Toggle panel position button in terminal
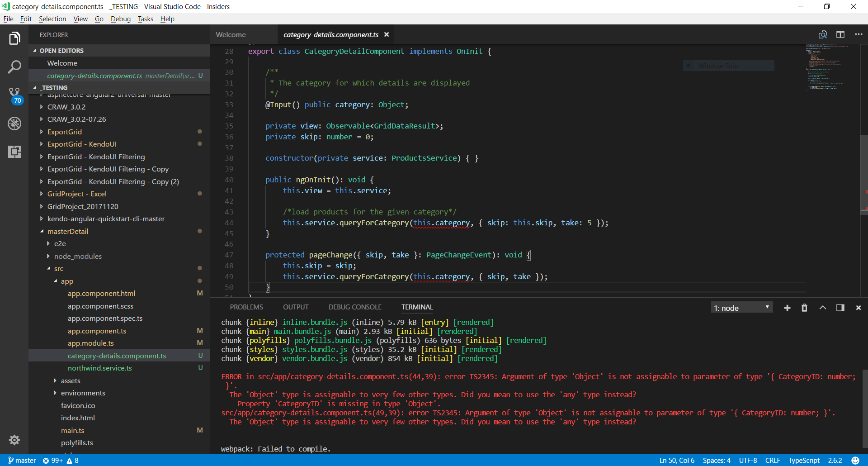Viewport: 868px width, 466px height. [840, 308]
